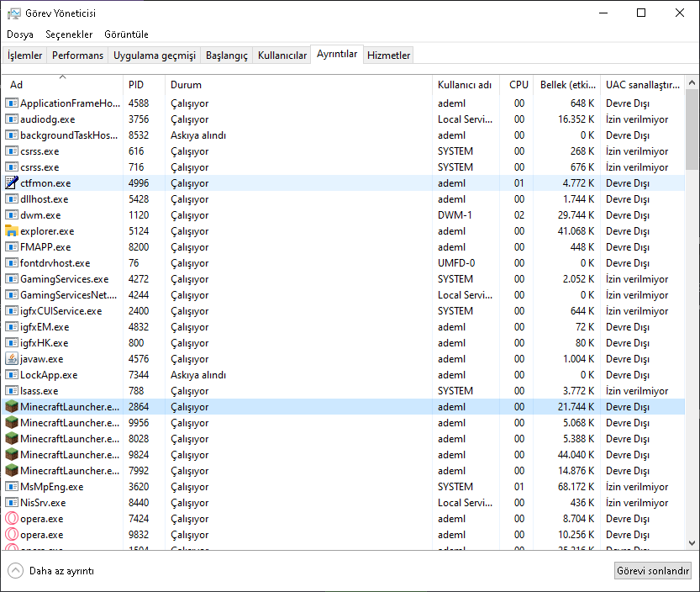Screen dimensions: 700x592
Task: Click memory value 29.744 K
Action: [576, 215]
